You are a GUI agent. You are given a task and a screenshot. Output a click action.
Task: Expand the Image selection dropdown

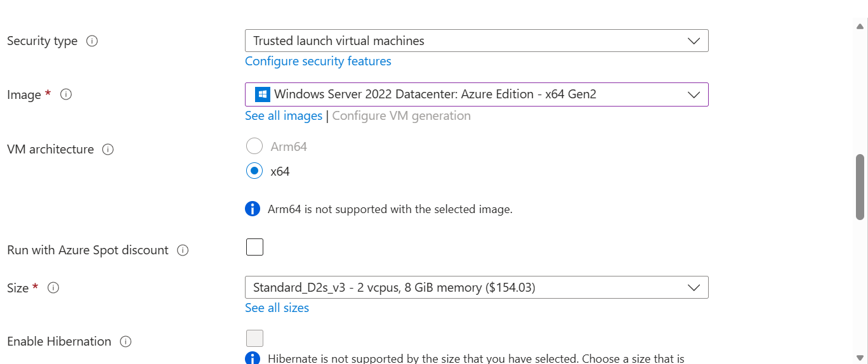pos(477,94)
